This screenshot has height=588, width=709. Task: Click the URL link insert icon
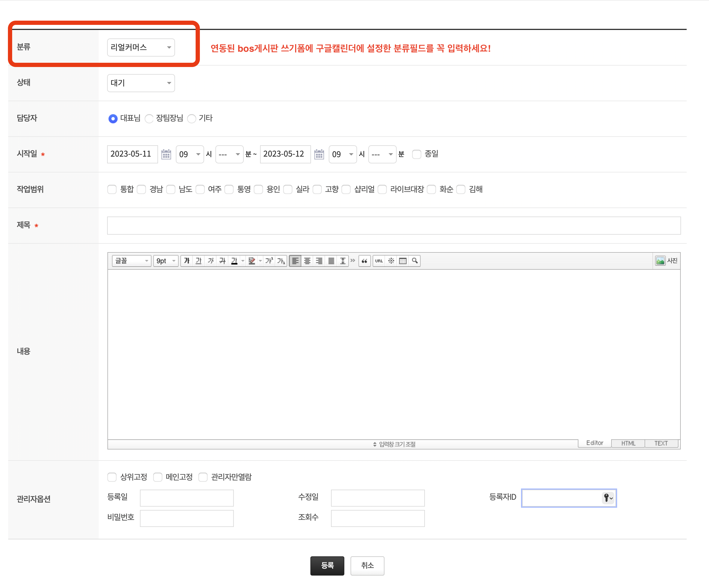pyautogui.click(x=379, y=261)
